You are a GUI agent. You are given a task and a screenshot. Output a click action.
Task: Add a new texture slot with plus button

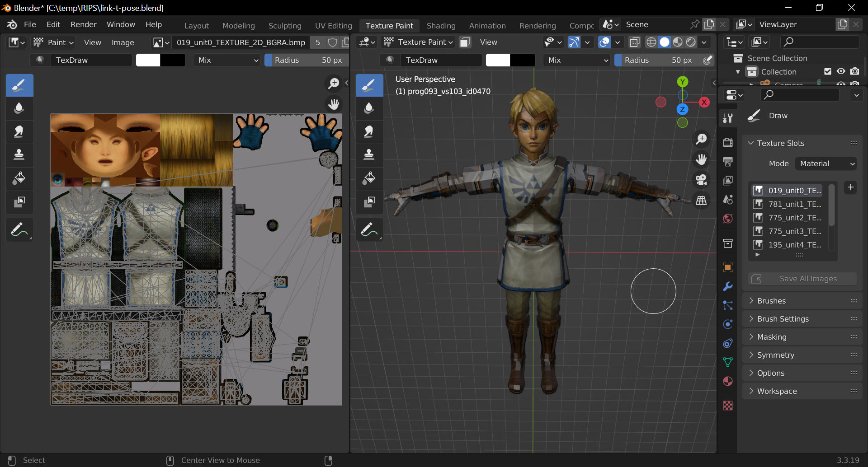point(851,187)
